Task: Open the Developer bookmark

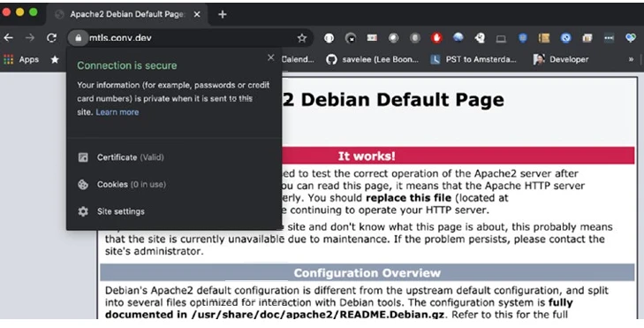Action: (561, 59)
